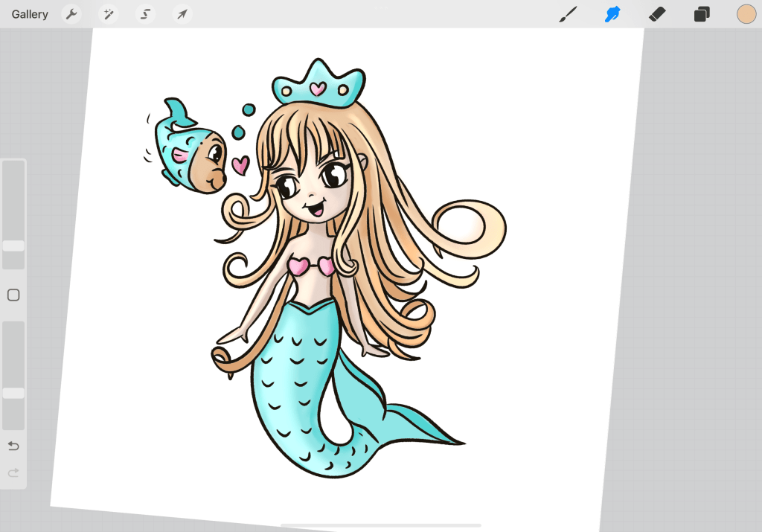Tap the square Modify button in sidebar
This screenshot has width=762, height=532.
point(13,295)
